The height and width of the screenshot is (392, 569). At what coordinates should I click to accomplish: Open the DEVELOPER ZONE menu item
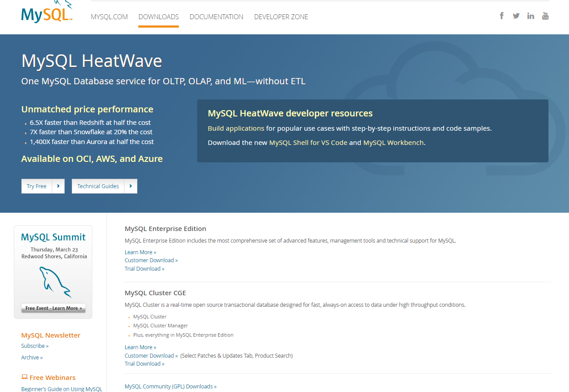point(281,17)
